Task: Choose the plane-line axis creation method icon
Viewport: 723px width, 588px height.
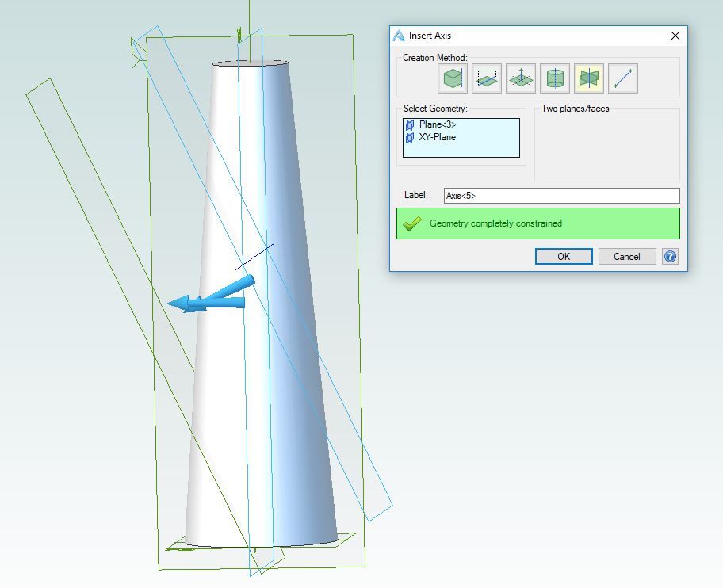Action: coord(487,78)
